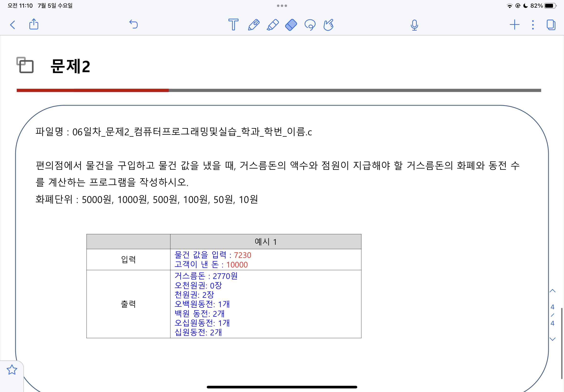Select the Highlighter tool
This screenshot has height=392, width=564.
tap(272, 25)
